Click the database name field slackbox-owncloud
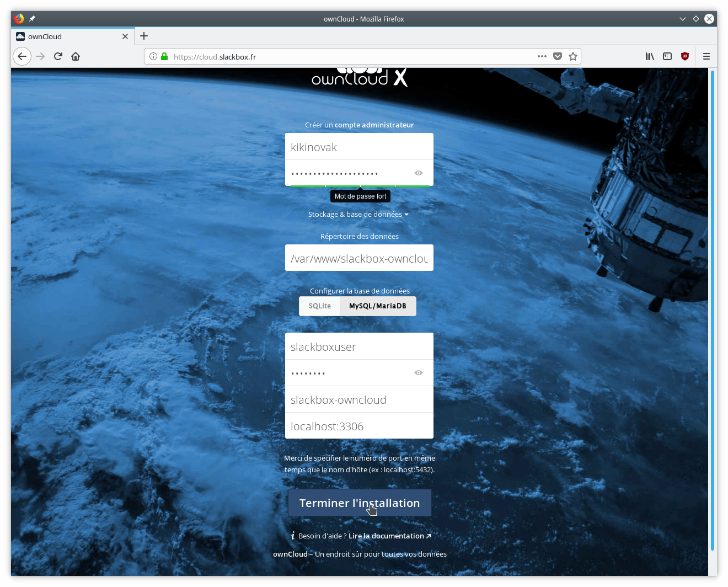 click(359, 399)
